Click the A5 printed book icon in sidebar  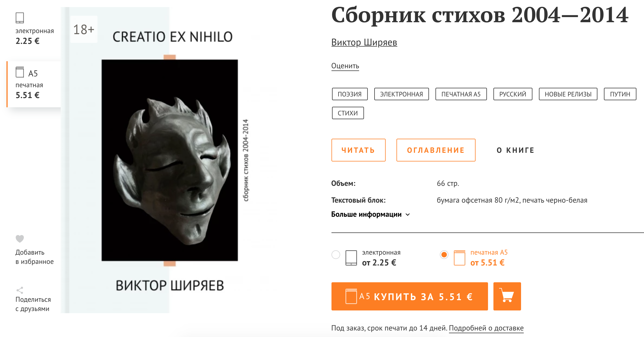coord(20,72)
